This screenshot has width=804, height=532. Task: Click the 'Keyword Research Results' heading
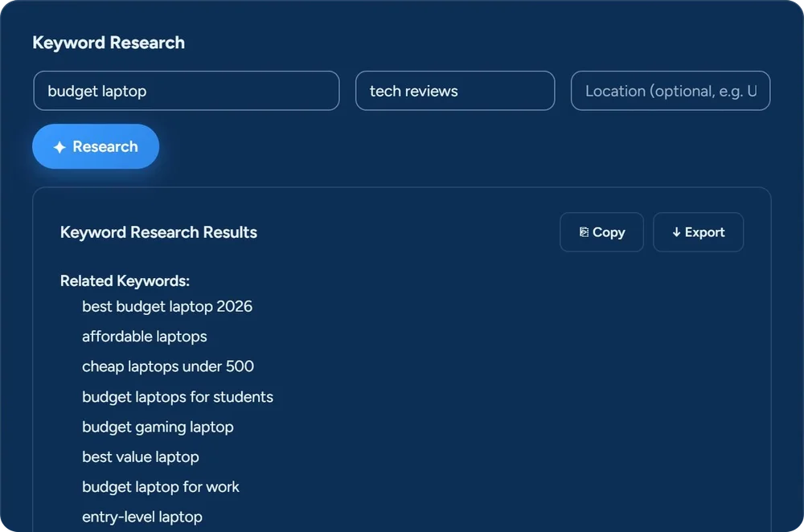coord(158,232)
